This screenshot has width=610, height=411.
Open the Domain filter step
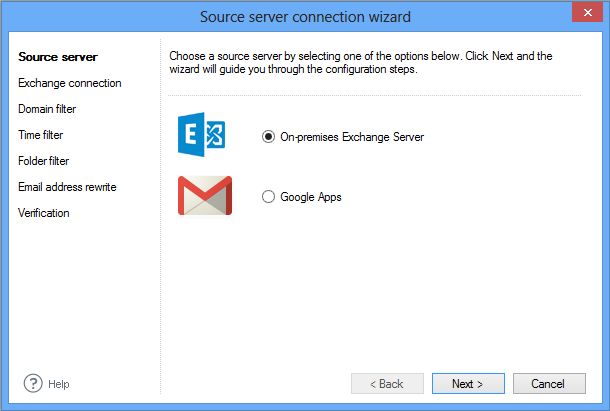[47, 109]
